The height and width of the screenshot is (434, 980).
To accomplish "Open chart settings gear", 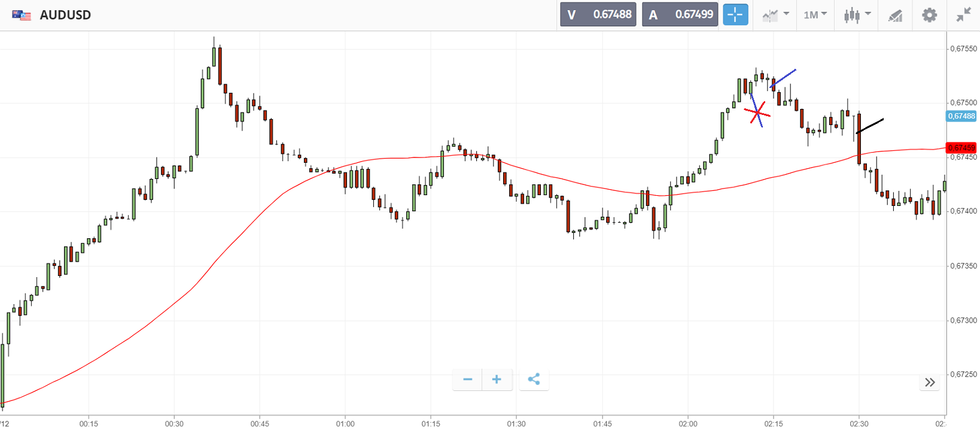I will click(x=929, y=15).
